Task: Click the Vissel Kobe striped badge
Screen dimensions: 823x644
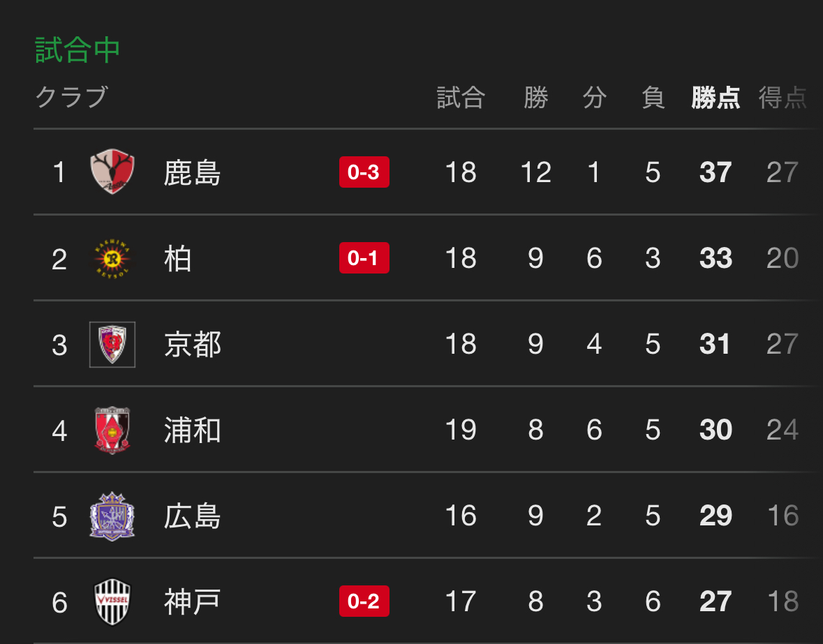Action: (x=112, y=602)
